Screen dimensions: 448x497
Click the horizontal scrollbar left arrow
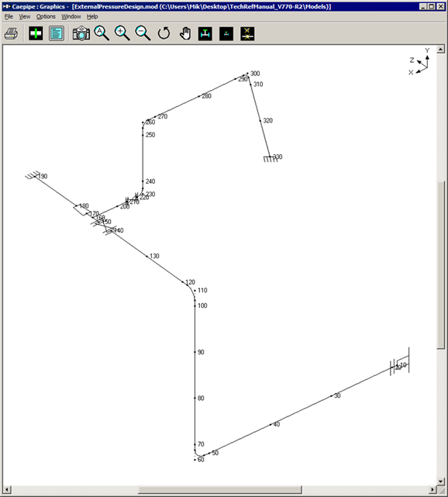tap(7, 490)
